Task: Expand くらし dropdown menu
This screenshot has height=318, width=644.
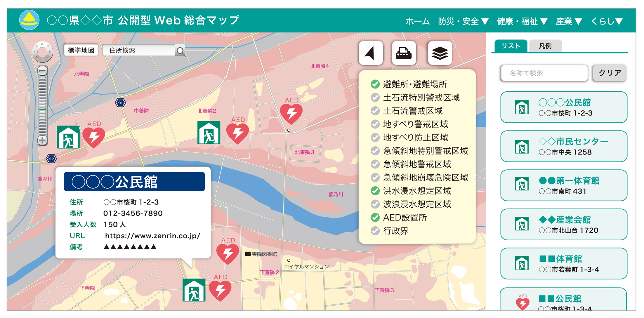Action: pyautogui.click(x=607, y=21)
